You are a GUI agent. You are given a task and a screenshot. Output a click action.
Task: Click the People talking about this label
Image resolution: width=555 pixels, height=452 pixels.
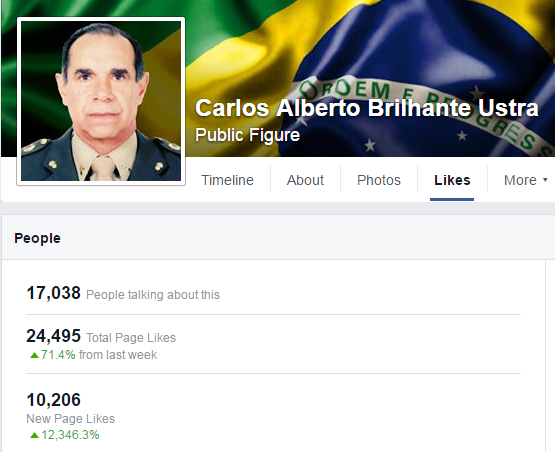pos(153,294)
